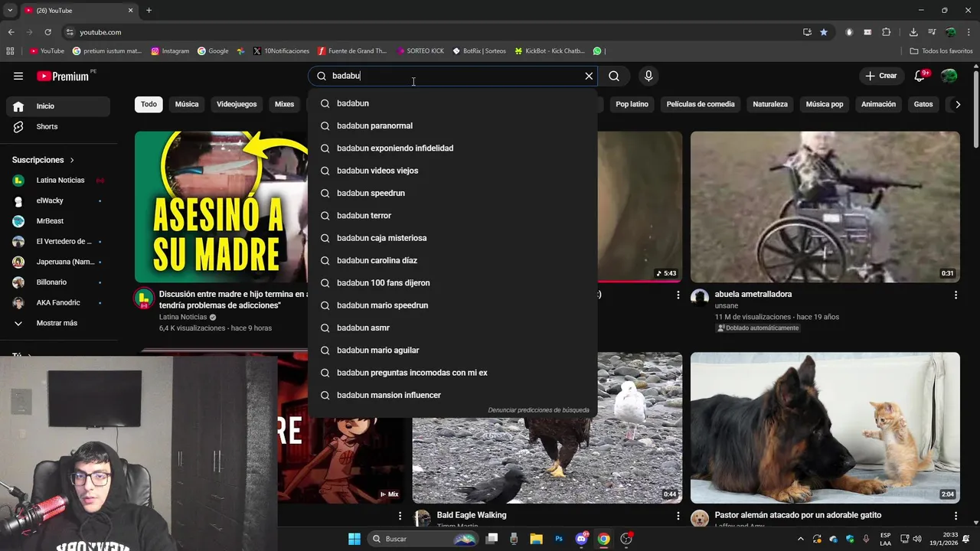Select the Mixes filter chip

pos(284,104)
